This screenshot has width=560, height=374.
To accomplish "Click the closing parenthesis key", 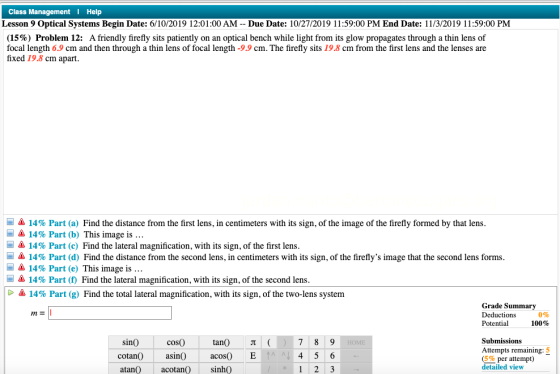I will (x=285, y=342).
